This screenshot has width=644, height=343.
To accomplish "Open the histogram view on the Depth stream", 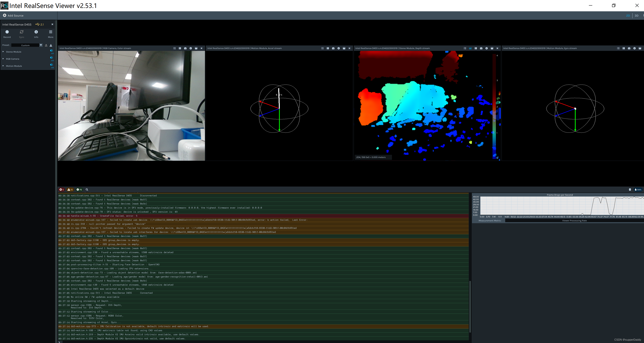I will tap(470, 48).
